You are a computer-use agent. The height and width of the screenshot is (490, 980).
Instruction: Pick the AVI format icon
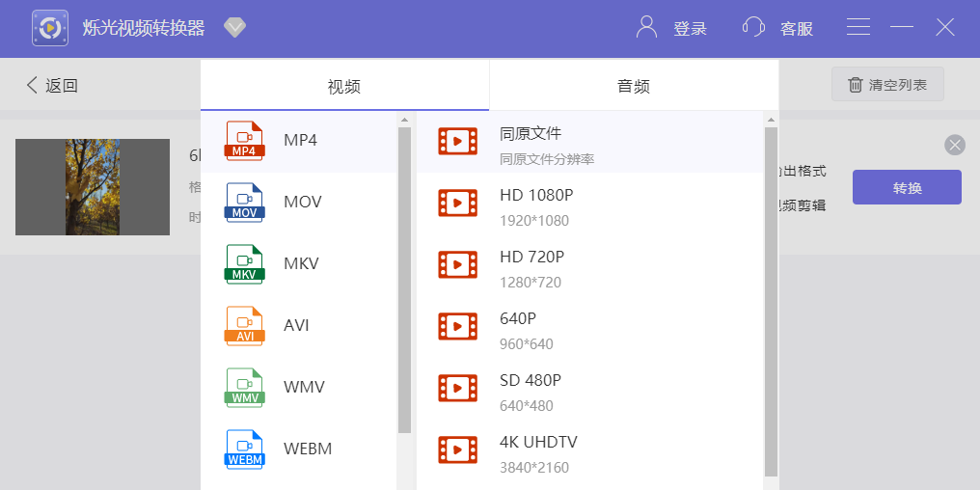(x=244, y=326)
